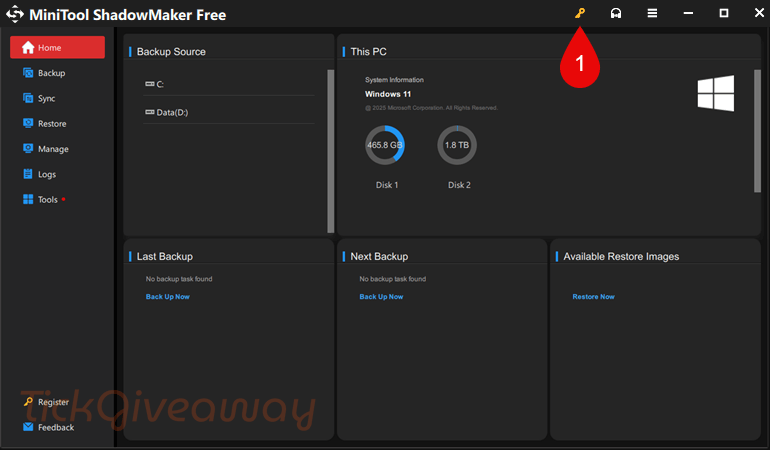Click the key register icon in title bar
This screenshot has height=450, width=770.
pyautogui.click(x=580, y=13)
